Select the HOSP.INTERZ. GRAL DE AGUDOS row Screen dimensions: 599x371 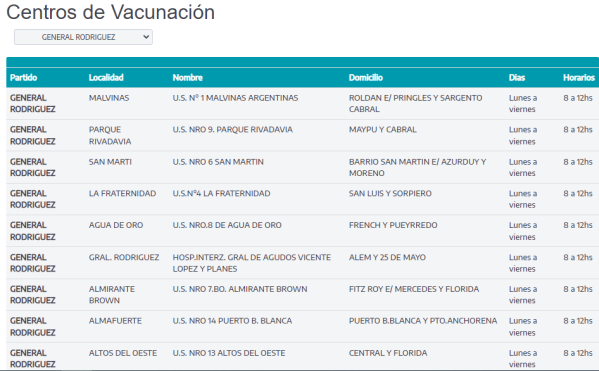point(303,263)
